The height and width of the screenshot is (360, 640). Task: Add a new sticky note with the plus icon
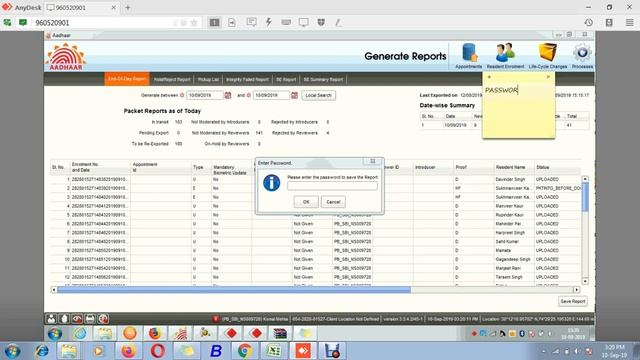(x=489, y=77)
